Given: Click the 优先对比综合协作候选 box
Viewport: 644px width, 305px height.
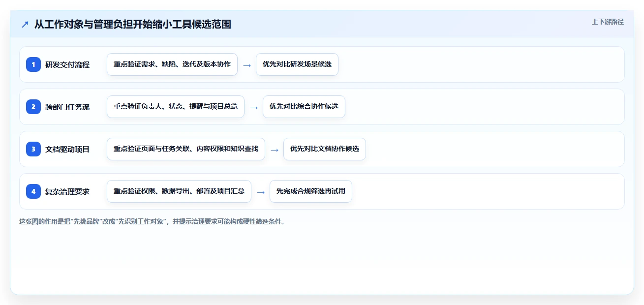Looking at the screenshot, I should 304,107.
